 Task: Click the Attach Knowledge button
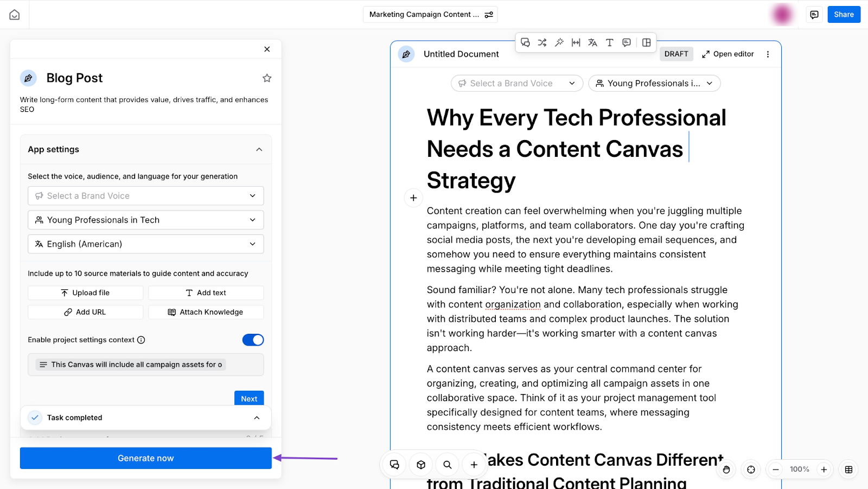206,312
